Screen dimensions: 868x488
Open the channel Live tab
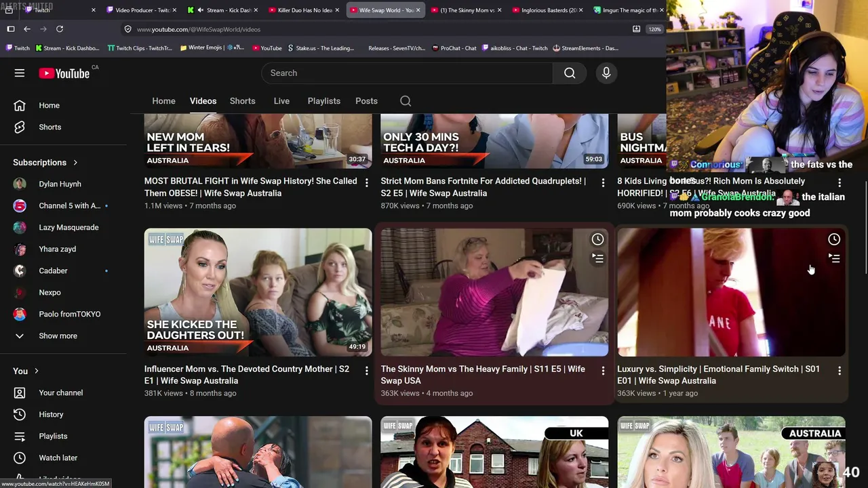(x=281, y=101)
